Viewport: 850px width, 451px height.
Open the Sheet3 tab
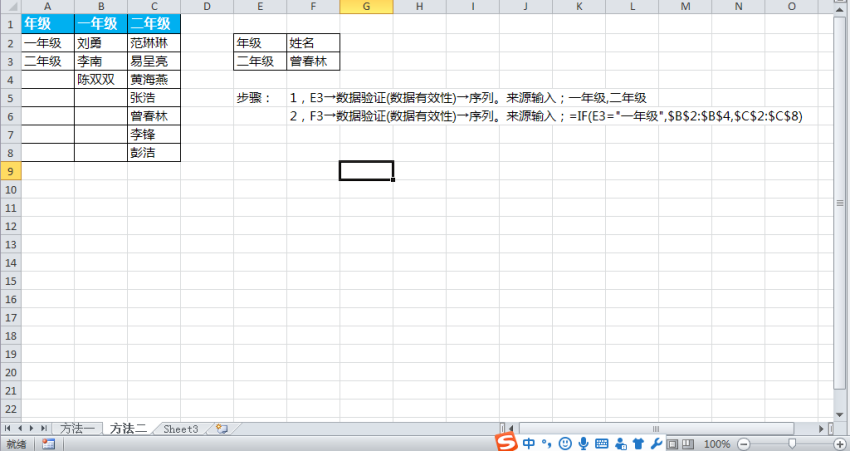(181, 429)
